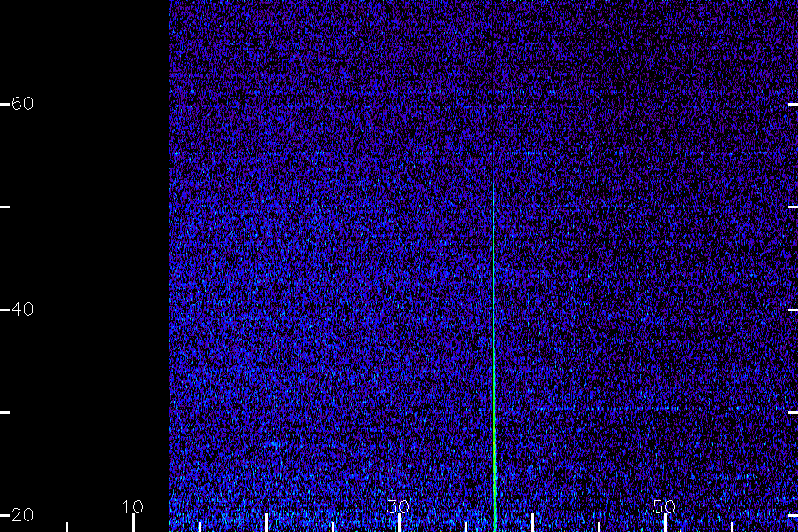
Task: Click the green vertical signal line in the spectrogram
Action: click(x=494, y=356)
